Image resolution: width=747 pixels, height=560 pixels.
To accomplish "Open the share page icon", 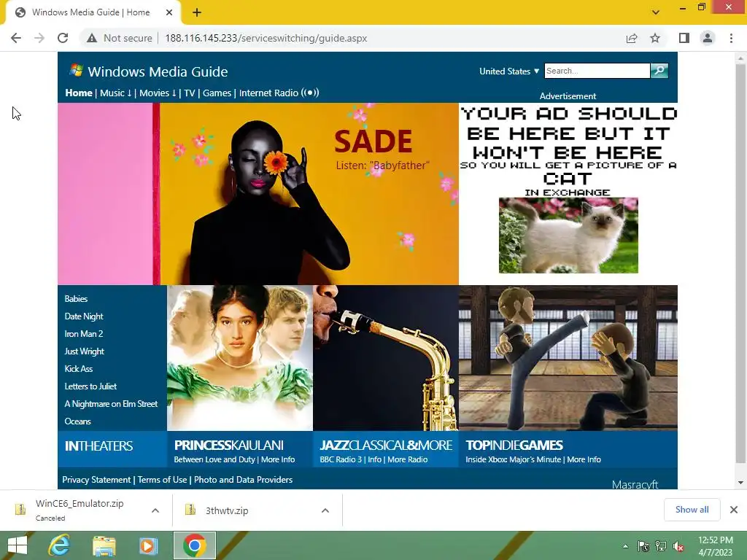I will (x=632, y=38).
